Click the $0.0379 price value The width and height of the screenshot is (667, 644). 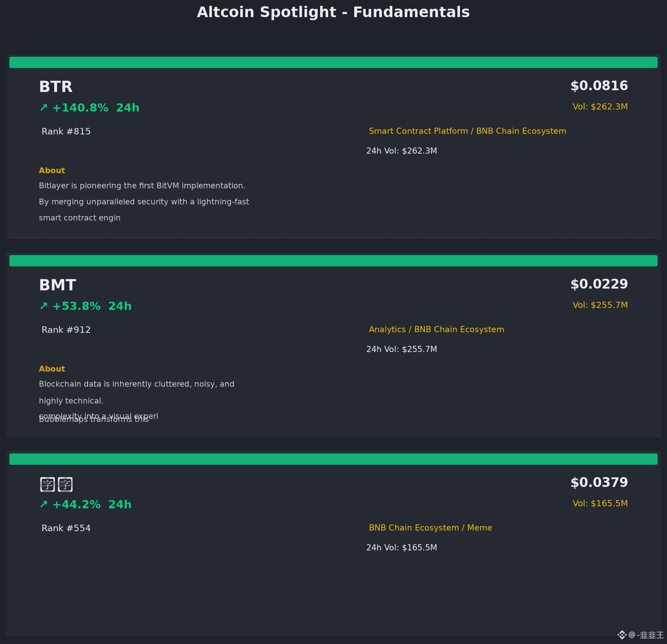point(599,482)
